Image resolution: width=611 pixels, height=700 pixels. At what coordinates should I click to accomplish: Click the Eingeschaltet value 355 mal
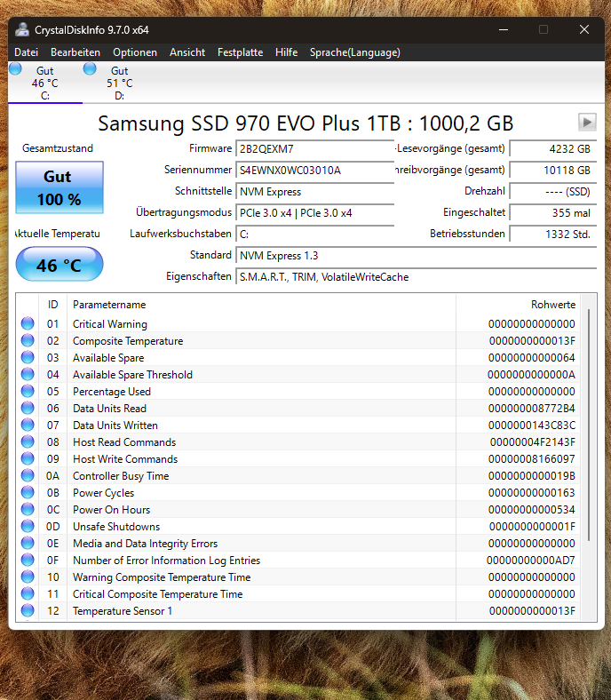pos(553,213)
